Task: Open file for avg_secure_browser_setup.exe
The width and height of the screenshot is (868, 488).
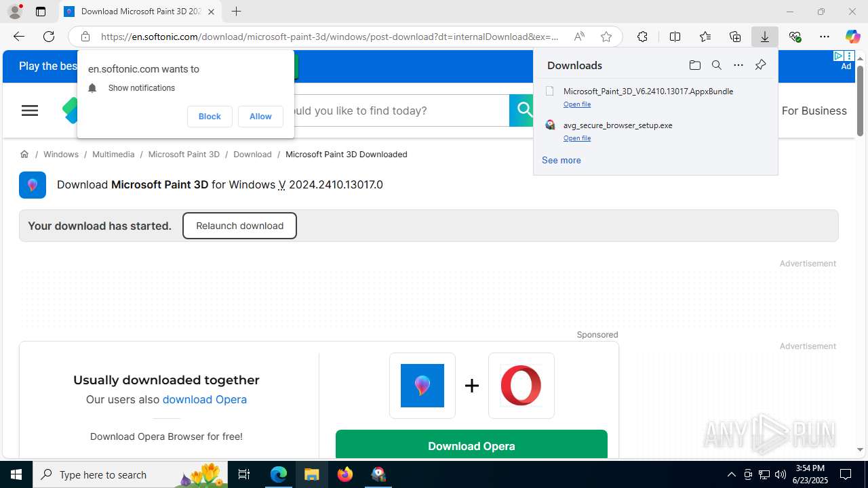Action: [x=577, y=138]
